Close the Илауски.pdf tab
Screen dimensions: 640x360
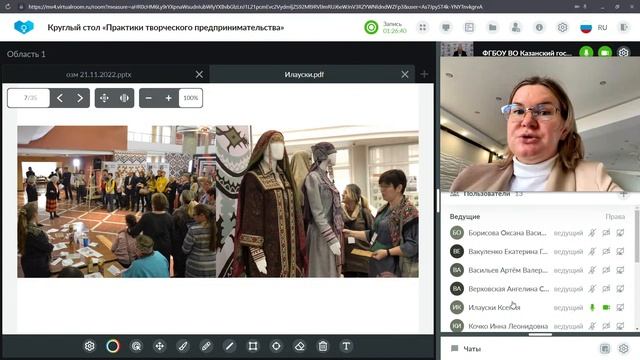pos(405,75)
